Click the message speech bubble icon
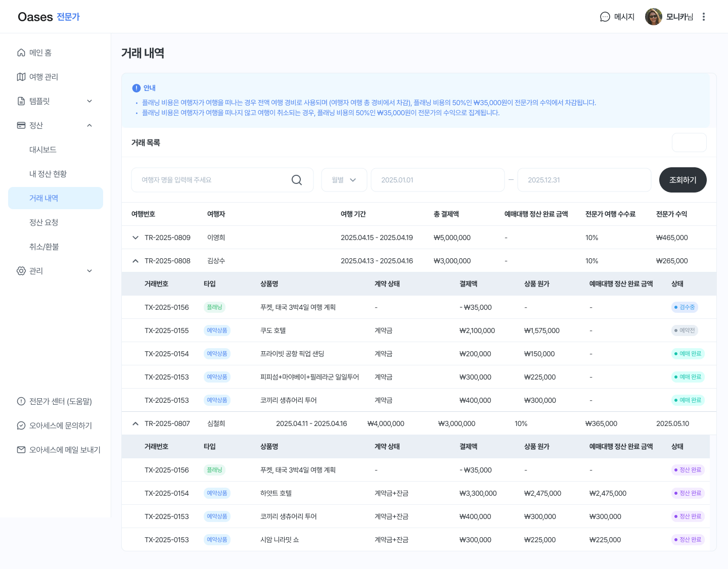The height and width of the screenshot is (569, 728). (x=605, y=17)
